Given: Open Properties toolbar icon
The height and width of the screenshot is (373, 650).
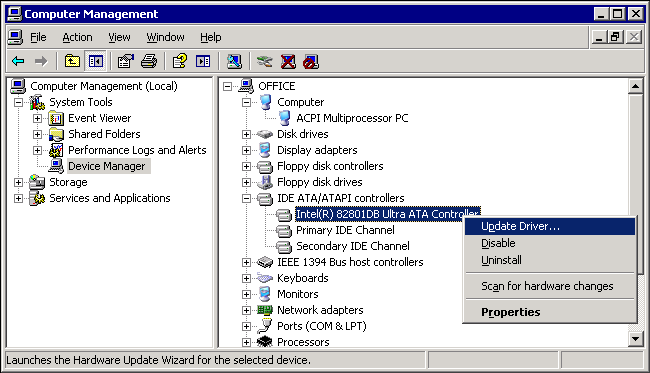Looking at the screenshot, I should pyautogui.click(x=126, y=61).
